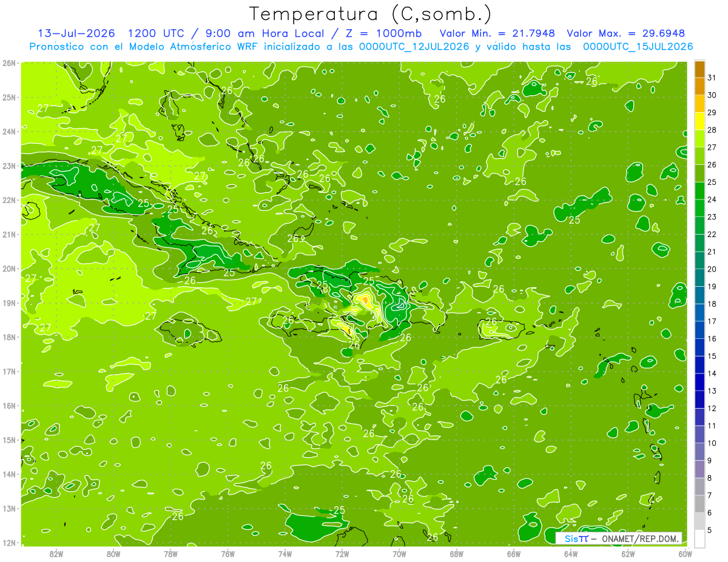728x562 pixels.
Task: Pick the white color bar segment below 5
Action: (699, 538)
